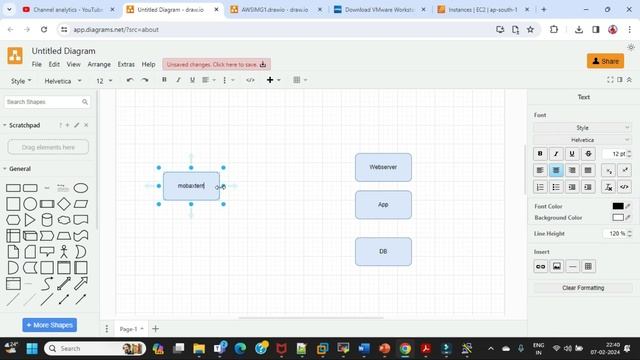
Task: Toggle Underline in Text panel
Action: pos(572,153)
